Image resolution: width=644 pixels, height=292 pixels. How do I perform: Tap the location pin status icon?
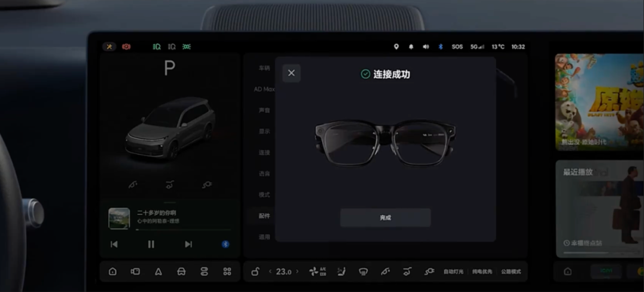point(396,47)
